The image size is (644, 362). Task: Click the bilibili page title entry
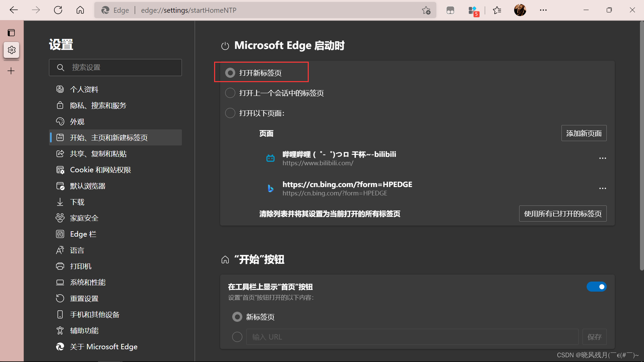click(339, 154)
